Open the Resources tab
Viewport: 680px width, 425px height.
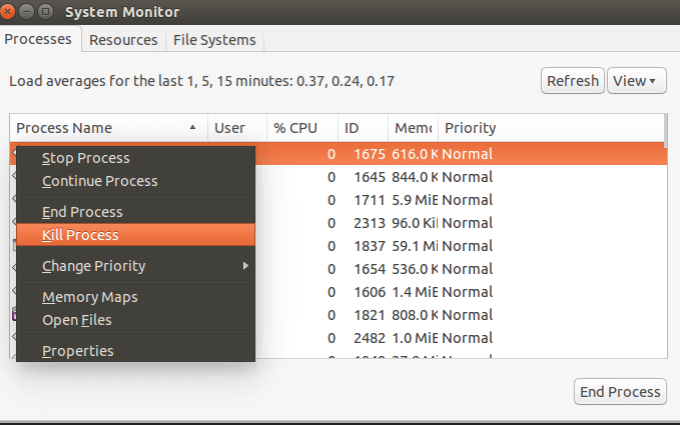click(123, 40)
